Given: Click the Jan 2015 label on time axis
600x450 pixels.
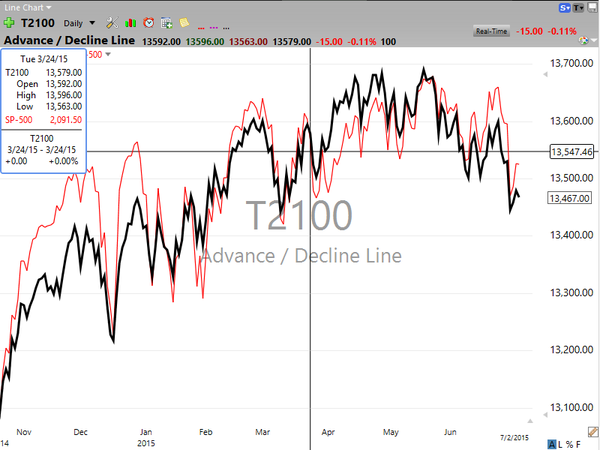Looking at the screenshot, I should coord(146,437).
